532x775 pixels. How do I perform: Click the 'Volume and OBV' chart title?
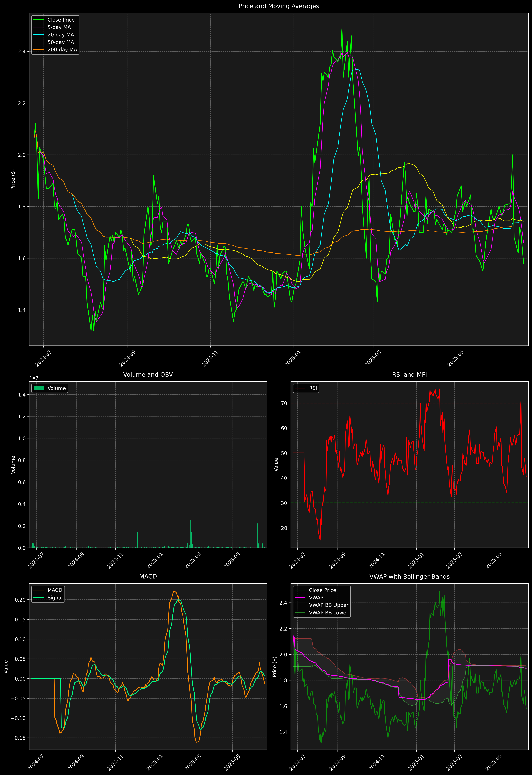(x=148, y=374)
